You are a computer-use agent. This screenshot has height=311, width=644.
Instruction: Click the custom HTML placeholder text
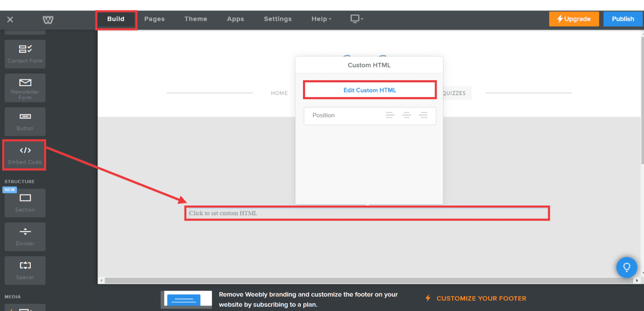223,213
